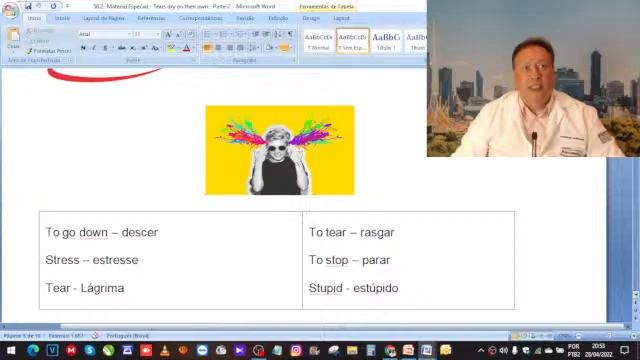Open the font name combo box
640x360 pixels.
pos(105,34)
